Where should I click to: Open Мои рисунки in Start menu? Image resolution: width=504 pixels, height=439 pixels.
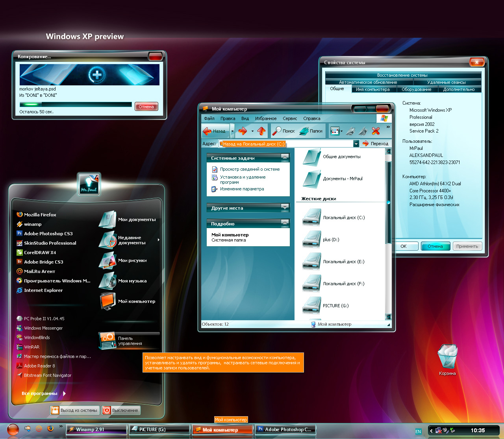tap(123, 260)
